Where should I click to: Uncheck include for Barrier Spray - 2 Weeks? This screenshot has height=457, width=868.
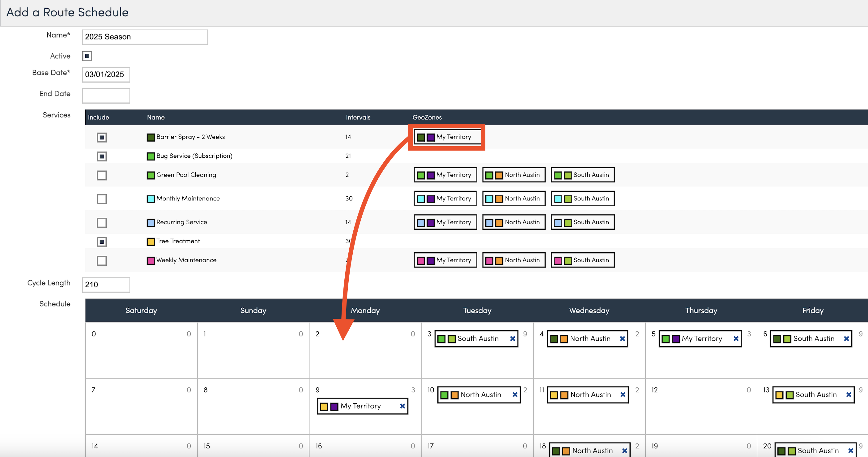pos(101,137)
